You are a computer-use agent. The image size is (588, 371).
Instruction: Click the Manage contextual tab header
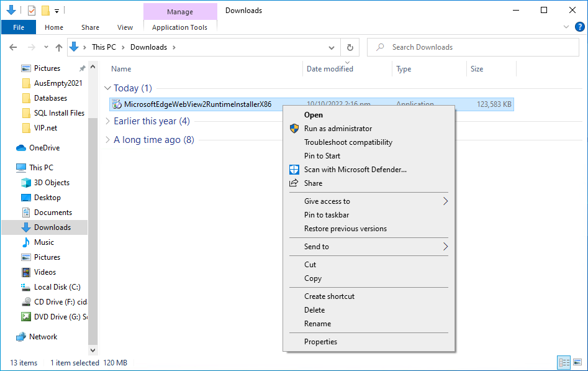tap(180, 12)
